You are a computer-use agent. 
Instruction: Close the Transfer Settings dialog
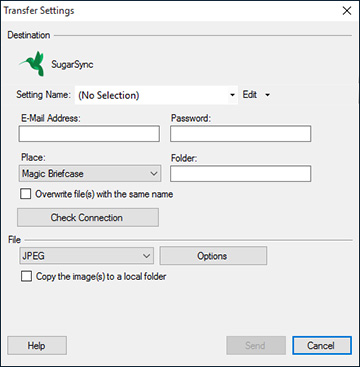[347, 11]
